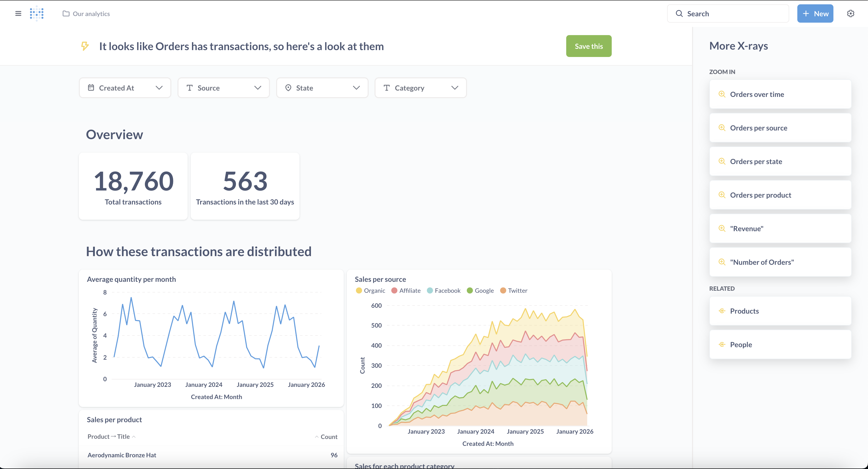Expand the Category filter dropdown

coord(421,88)
